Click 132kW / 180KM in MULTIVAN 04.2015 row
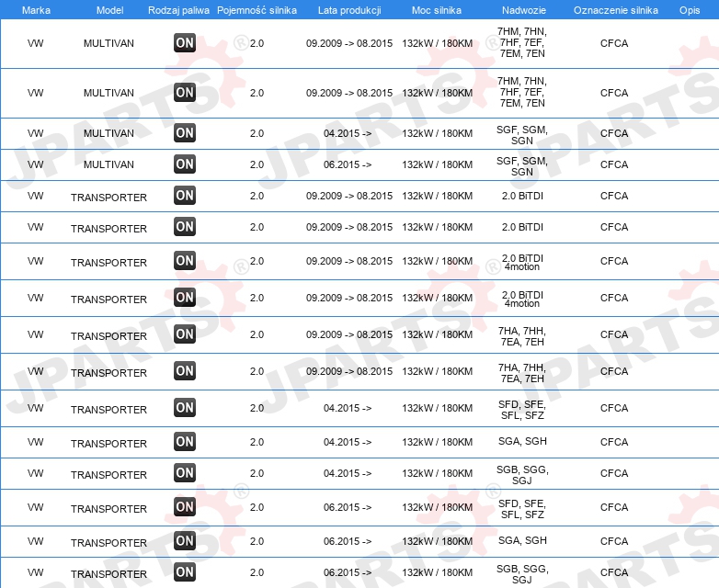 point(438,133)
